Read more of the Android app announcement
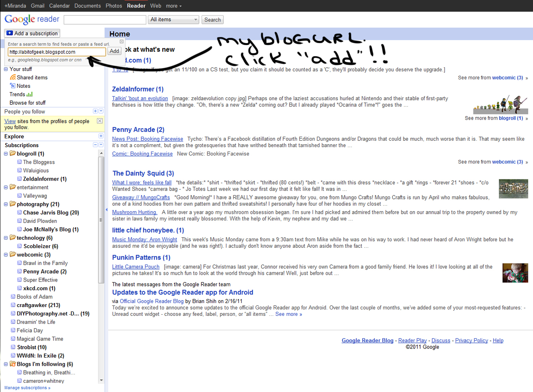The image size is (533, 392). tap(289, 314)
